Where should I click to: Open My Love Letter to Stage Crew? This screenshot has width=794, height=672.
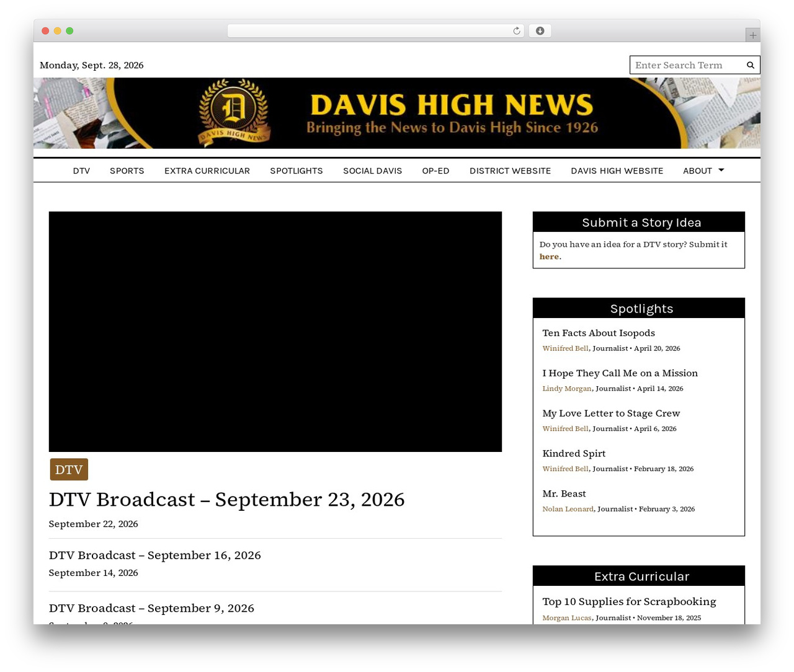coord(611,413)
